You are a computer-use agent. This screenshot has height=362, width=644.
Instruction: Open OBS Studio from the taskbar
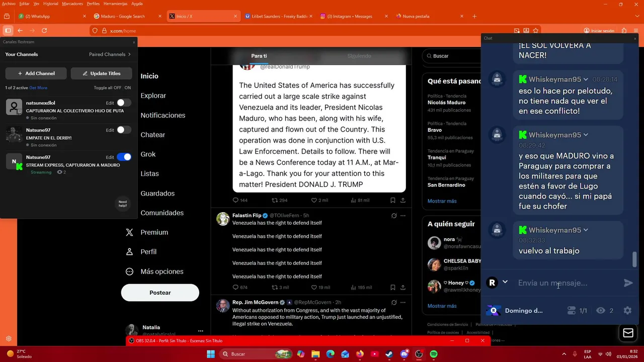pos(419,354)
